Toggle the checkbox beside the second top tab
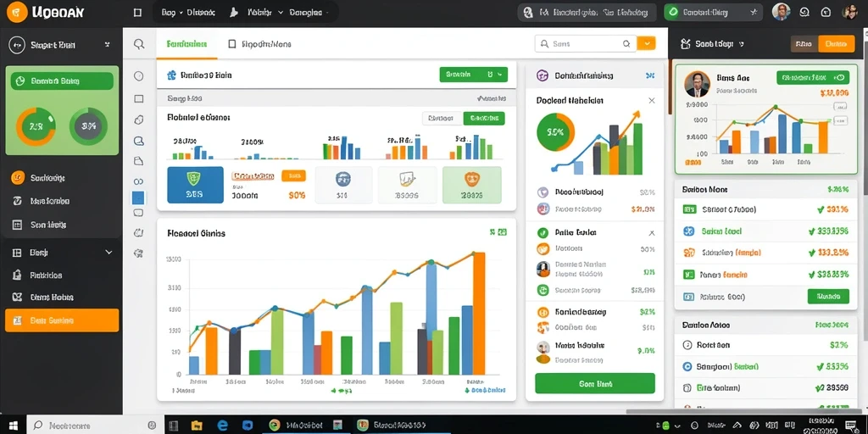868x434 pixels. click(x=232, y=44)
